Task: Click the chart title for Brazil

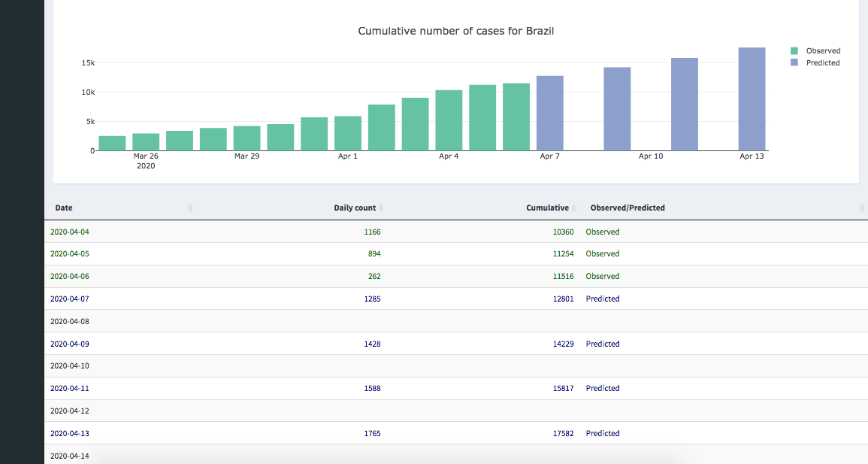Action: point(456,32)
